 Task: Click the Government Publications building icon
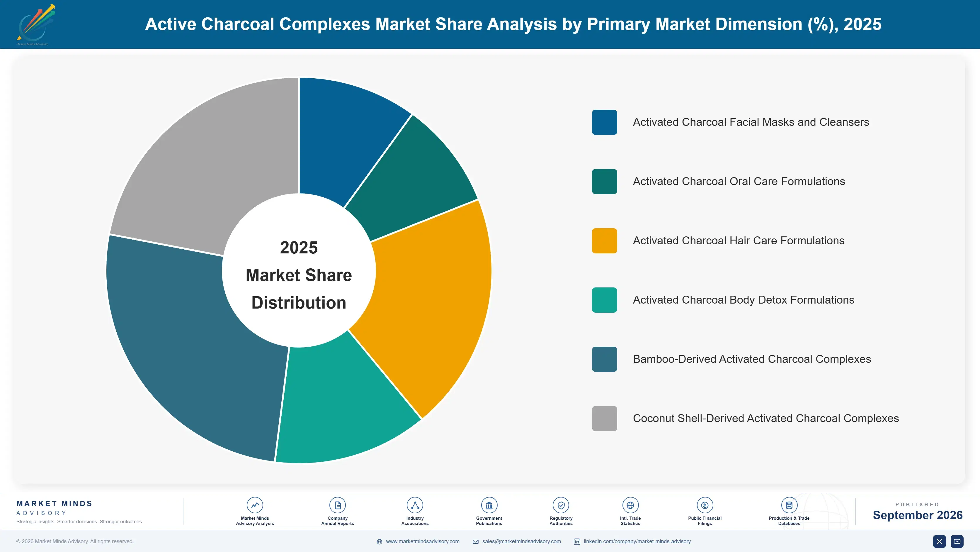(489, 505)
